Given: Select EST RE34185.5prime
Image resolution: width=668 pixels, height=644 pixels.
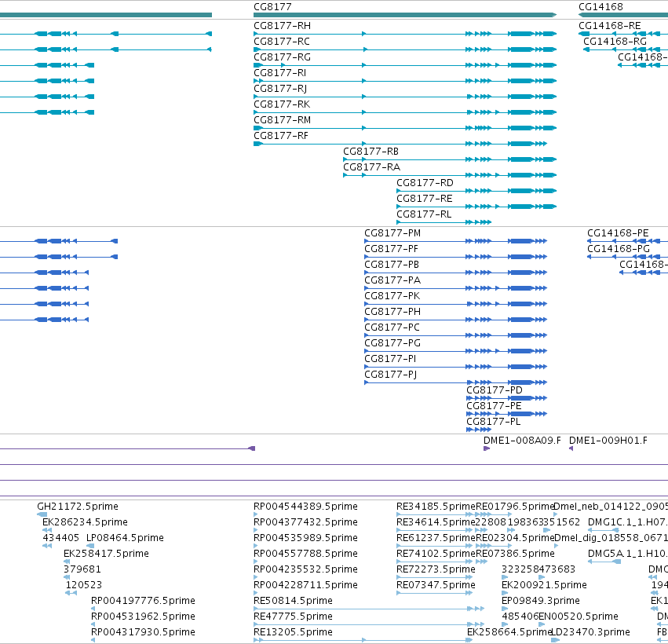Looking at the screenshot, I should [436, 507].
